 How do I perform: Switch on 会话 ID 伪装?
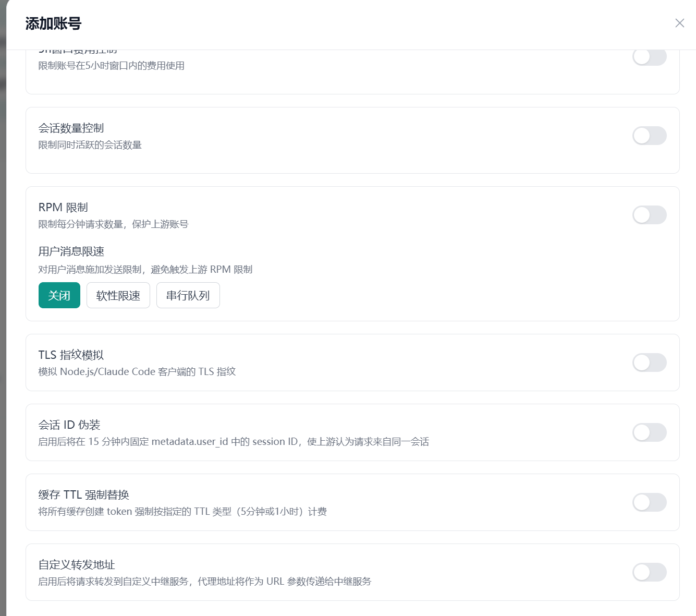[649, 432]
